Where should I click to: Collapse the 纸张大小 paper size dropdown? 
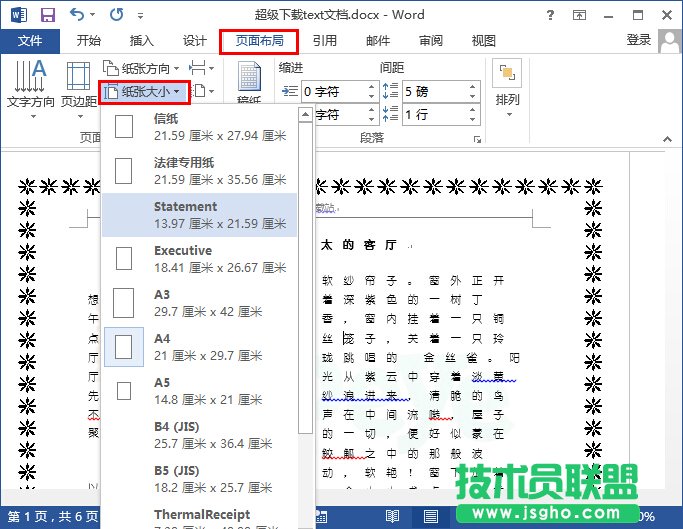(x=144, y=92)
